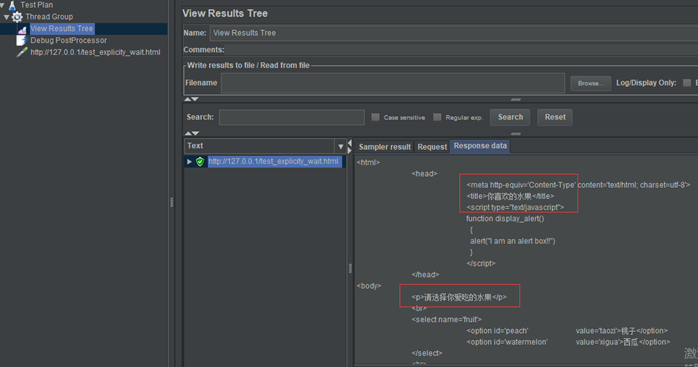Switch to the Sampler result tab

(x=385, y=147)
